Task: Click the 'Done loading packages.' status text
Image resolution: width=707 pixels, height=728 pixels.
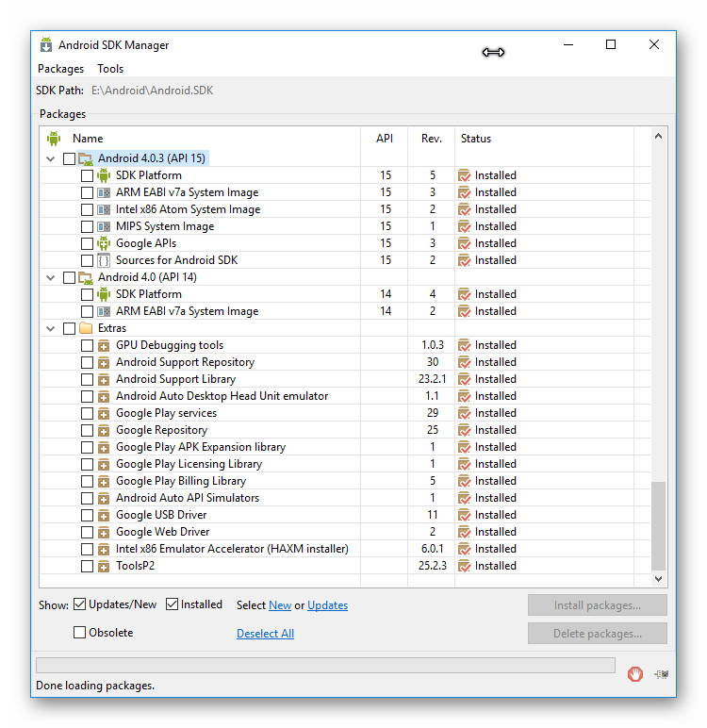Action: pos(95,686)
